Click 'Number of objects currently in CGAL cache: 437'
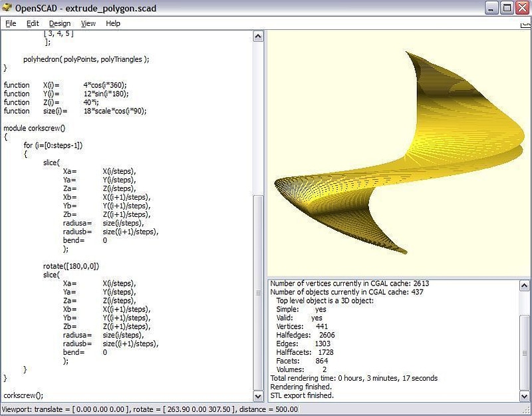Screen dimensions: 532x416 coord(346,292)
